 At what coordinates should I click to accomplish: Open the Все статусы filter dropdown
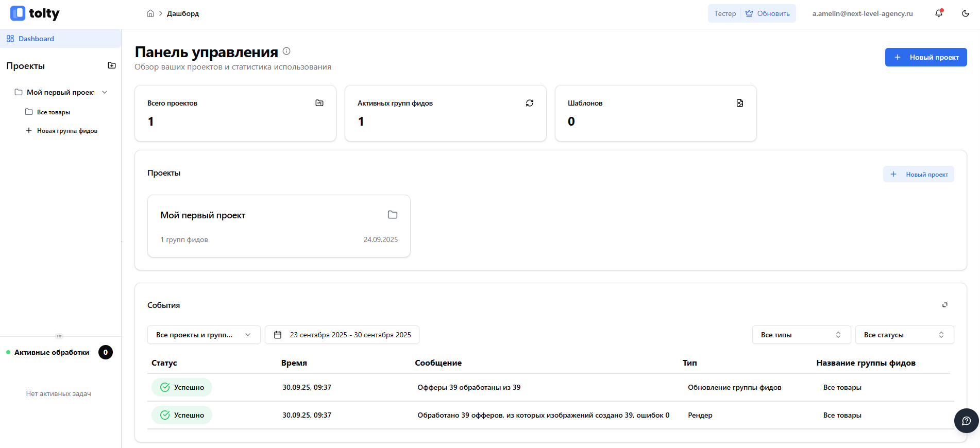coord(904,335)
